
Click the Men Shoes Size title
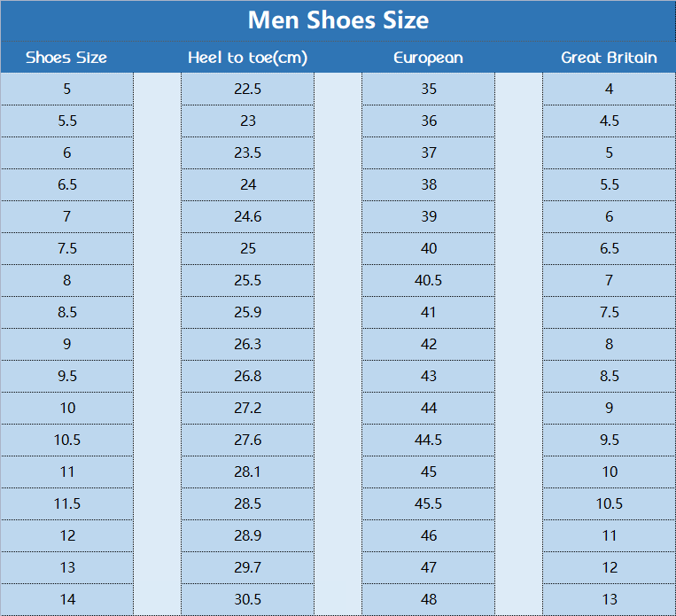coord(338,20)
